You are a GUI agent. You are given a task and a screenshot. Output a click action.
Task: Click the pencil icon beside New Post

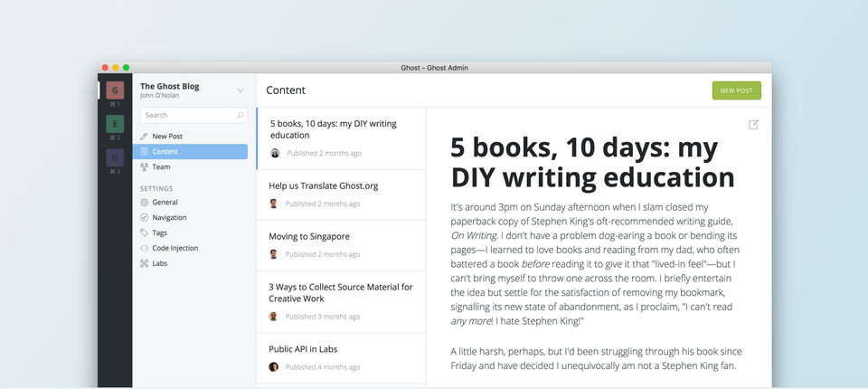tap(144, 137)
